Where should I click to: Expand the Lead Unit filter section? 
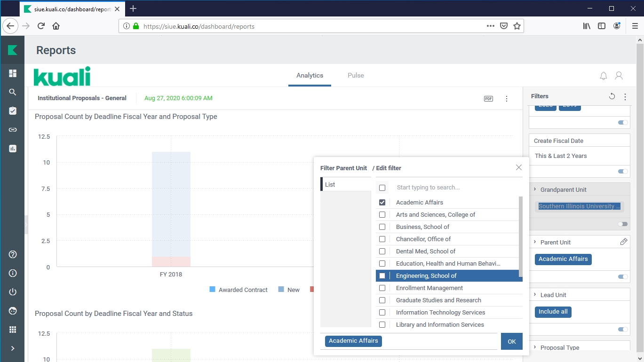point(535,295)
